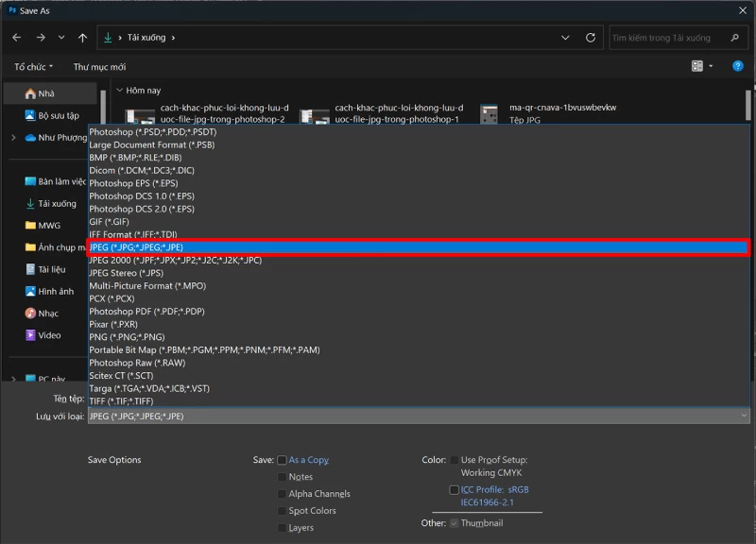Collapse the Hôm nay group

[x=120, y=90]
